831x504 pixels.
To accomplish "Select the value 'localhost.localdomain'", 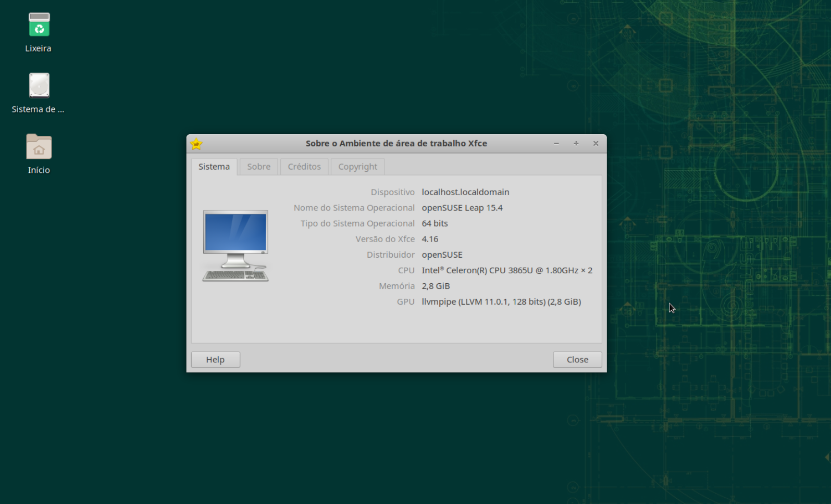I will point(465,192).
